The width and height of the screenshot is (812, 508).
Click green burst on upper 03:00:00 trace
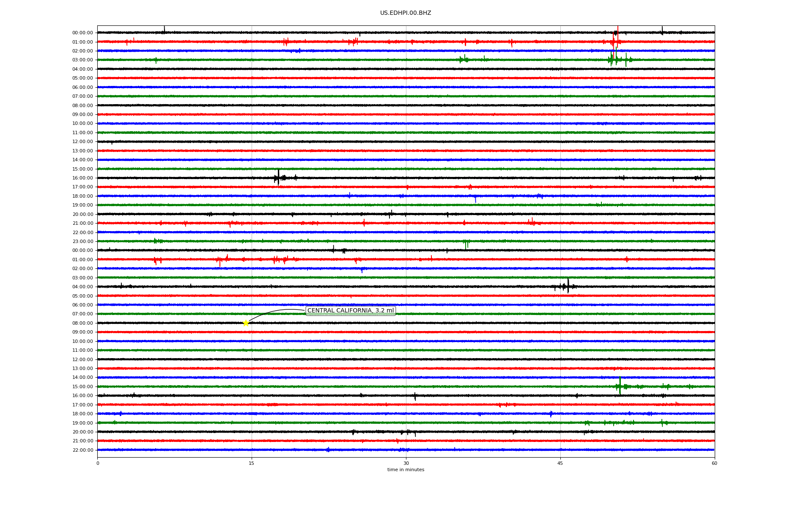pos(612,59)
